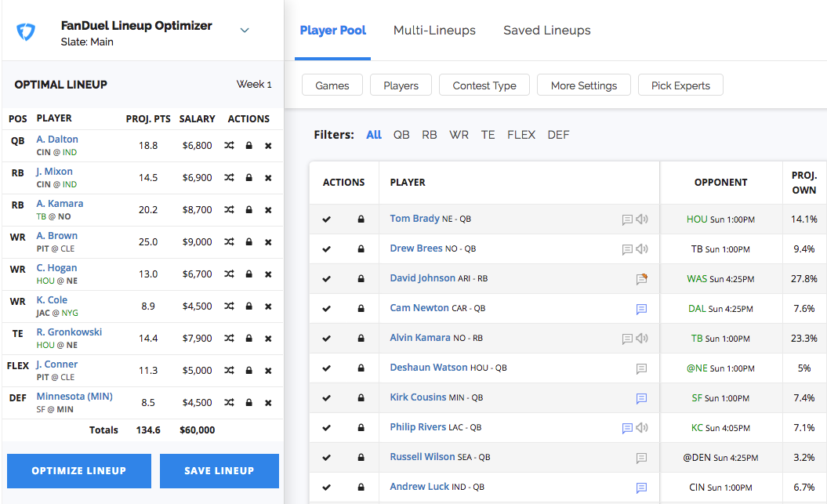Open the Games settings button
827x504 pixels.
332,85
